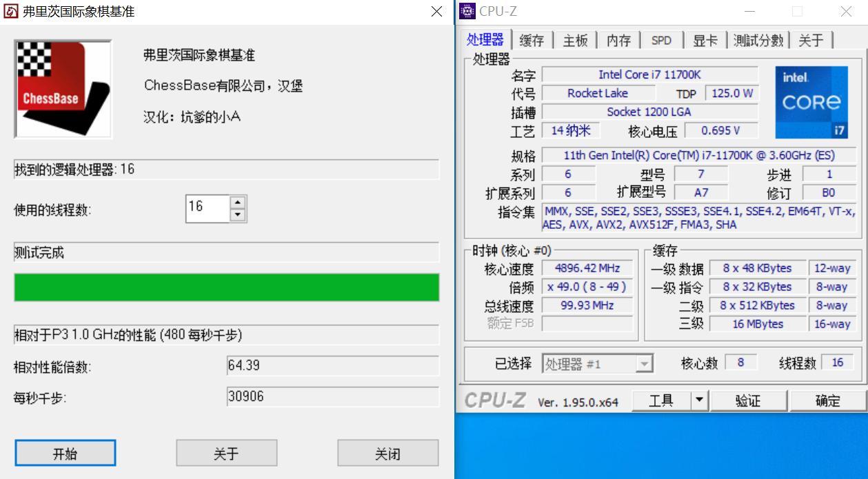Open the SPD tab in CPU-Z
The image size is (868, 479).
(661, 40)
